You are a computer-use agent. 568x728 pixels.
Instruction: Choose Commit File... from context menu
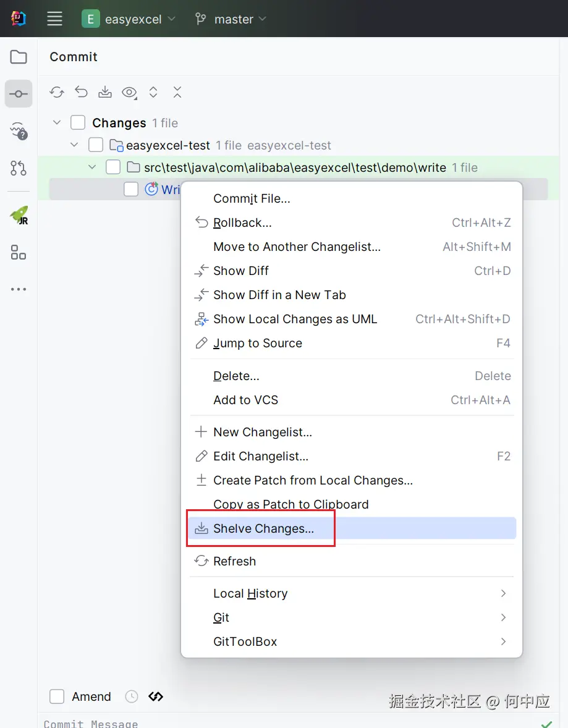click(352, 199)
